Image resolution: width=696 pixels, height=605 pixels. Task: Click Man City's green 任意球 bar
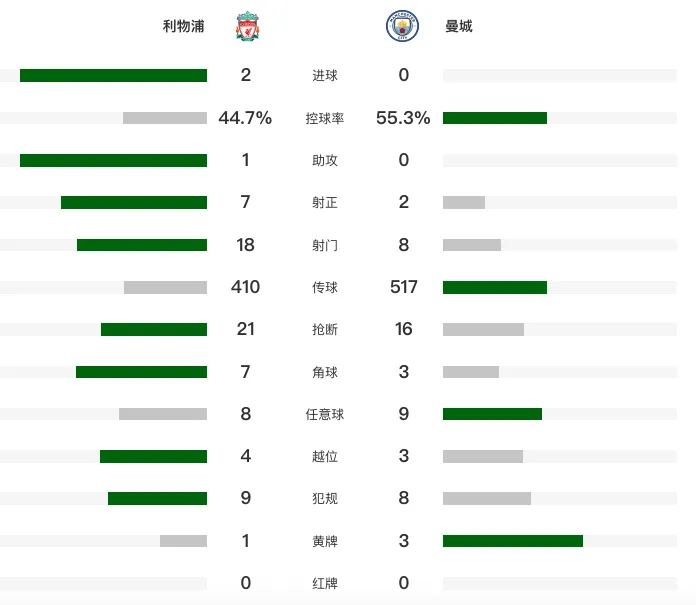(492, 414)
